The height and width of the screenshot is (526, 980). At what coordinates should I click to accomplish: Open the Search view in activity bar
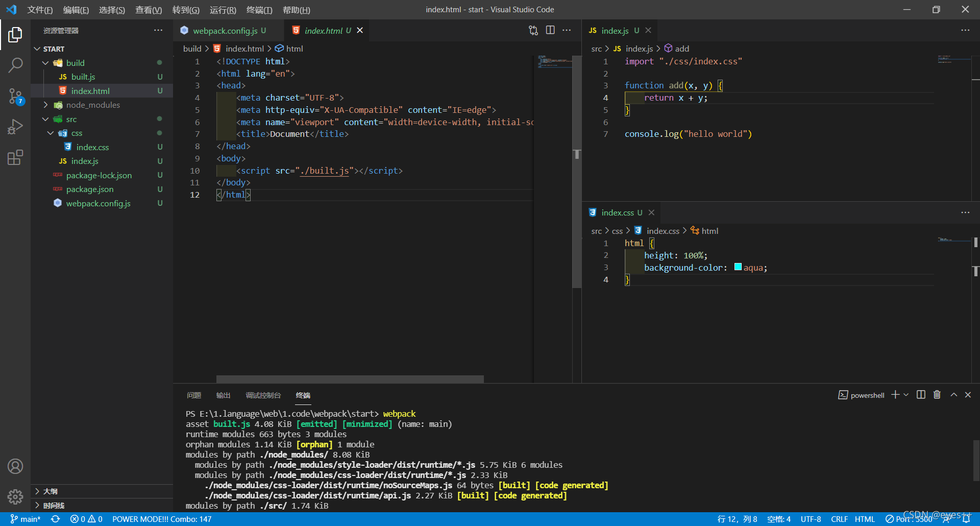click(15, 65)
